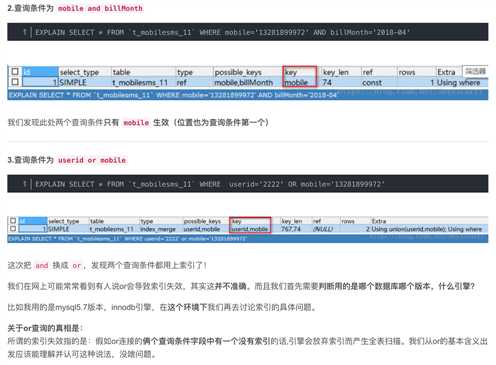496x365 pixels.
Task: Click the 'Extra' header next to the 筛选器 button
Action: pyautogui.click(x=446, y=72)
